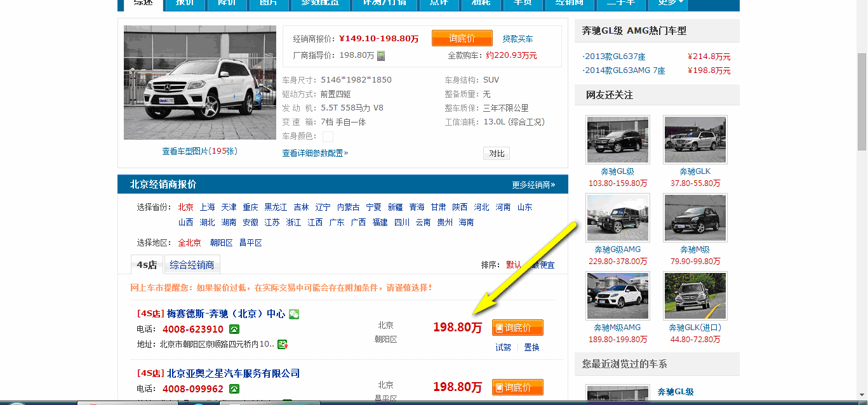
Task: Select 全北京 in the district filter
Action: (190, 242)
